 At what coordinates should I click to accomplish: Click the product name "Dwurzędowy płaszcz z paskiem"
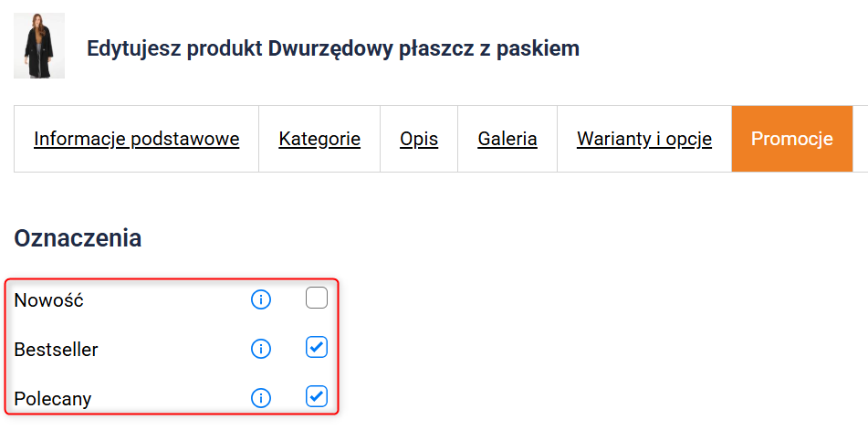coord(424,48)
